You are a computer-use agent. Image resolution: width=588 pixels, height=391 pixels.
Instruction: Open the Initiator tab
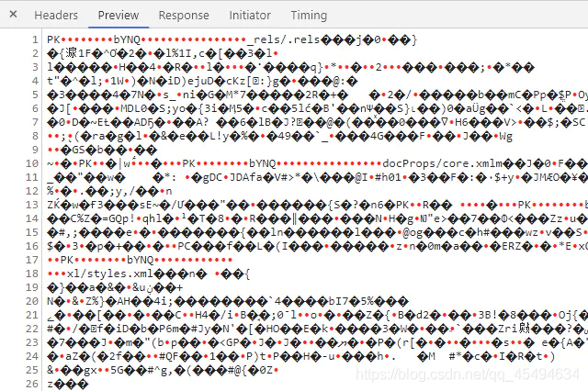coord(250,15)
